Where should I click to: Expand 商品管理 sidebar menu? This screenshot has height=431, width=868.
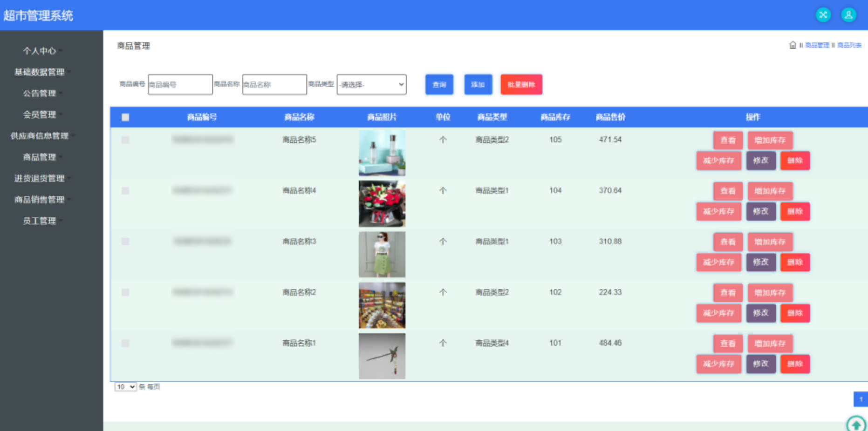(42, 157)
